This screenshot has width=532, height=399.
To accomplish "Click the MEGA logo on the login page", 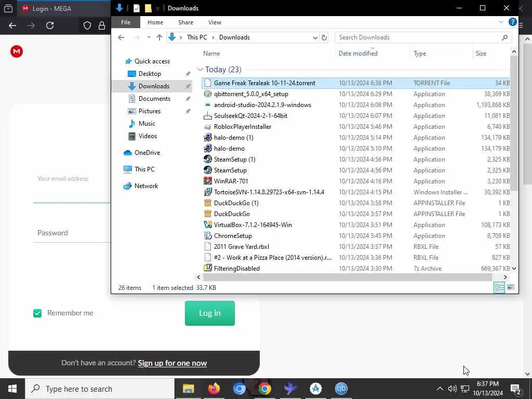I will coord(17,51).
